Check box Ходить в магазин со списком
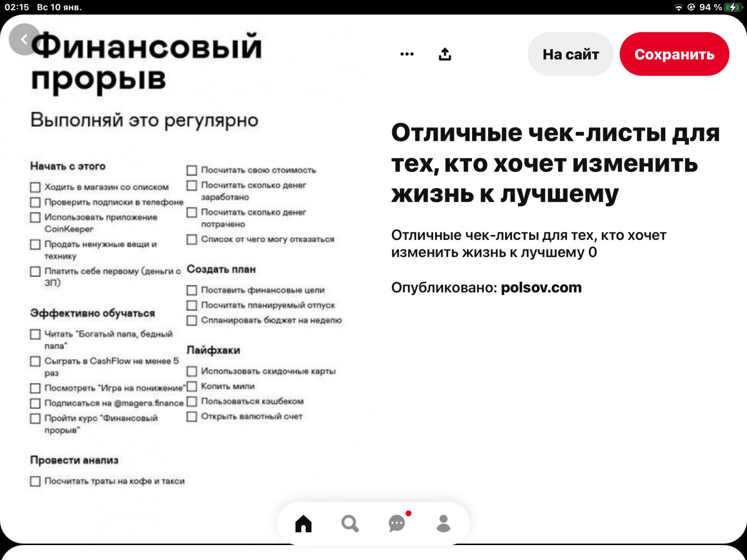Image resolution: width=747 pixels, height=560 pixels. click(x=35, y=188)
